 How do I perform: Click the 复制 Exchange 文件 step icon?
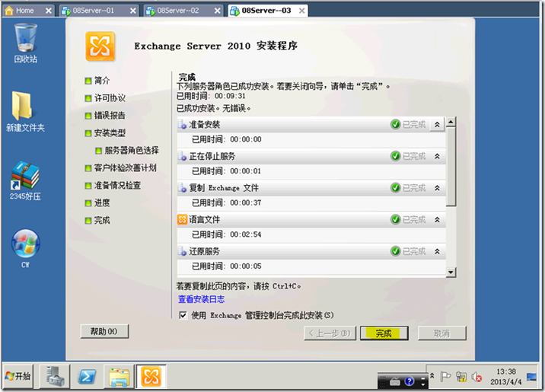[183, 188]
